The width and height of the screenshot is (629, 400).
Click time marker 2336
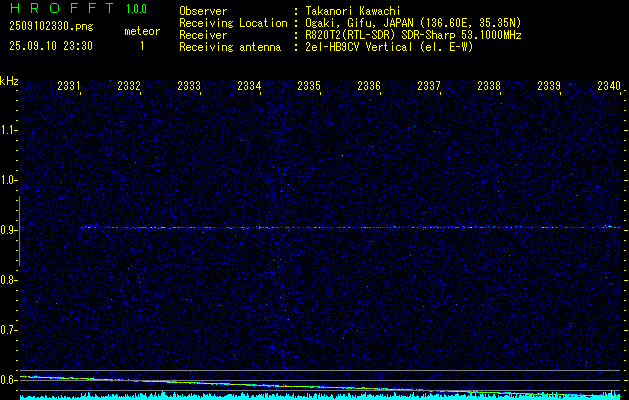pyautogui.click(x=369, y=85)
